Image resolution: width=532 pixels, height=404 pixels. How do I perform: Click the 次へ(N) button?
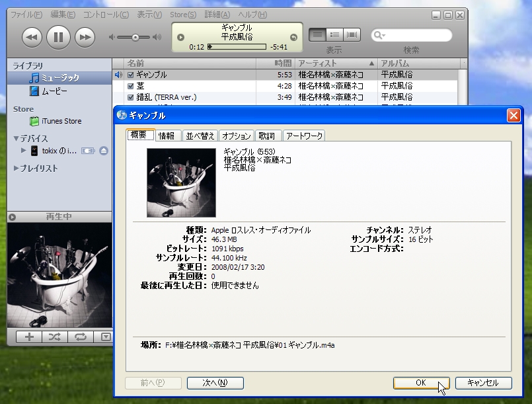(x=215, y=383)
